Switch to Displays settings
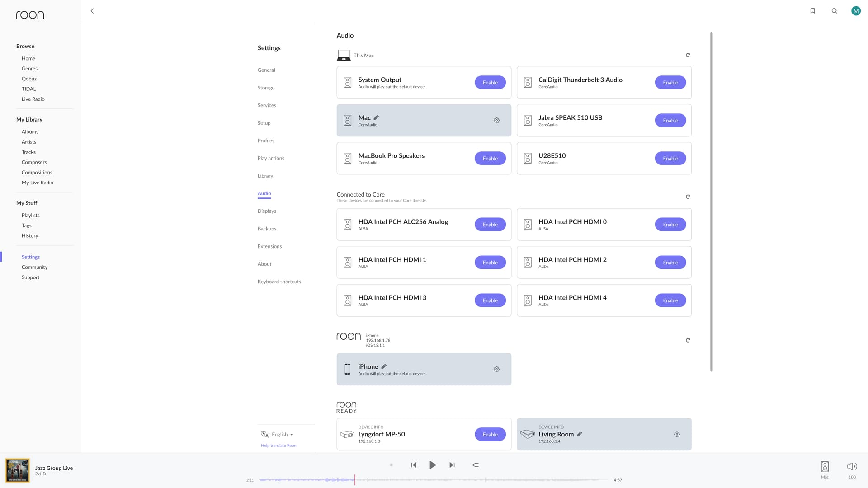Image resolution: width=868 pixels, height=488 pixels. [267, 211]
